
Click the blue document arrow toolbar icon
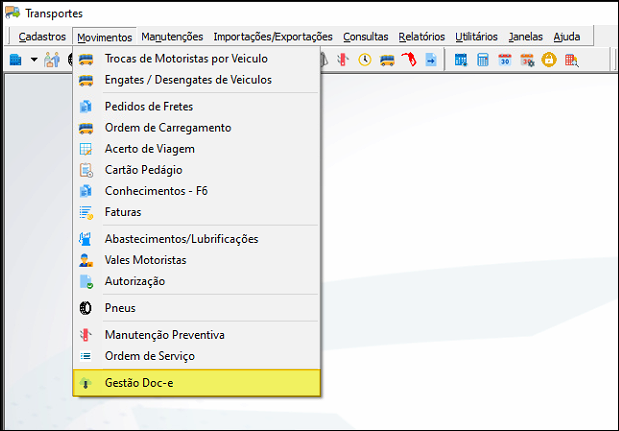click(x=431, y=60)
